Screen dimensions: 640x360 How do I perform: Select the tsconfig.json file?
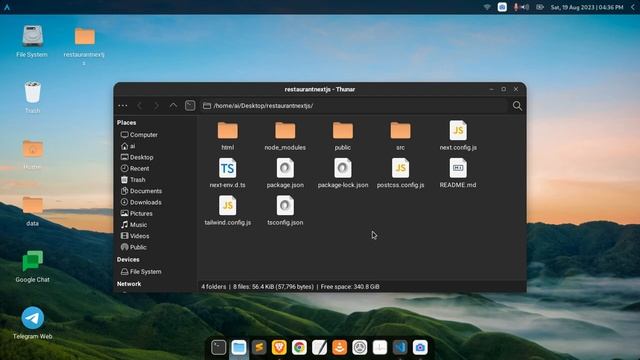pyautogui.click(x=285, y=211)
